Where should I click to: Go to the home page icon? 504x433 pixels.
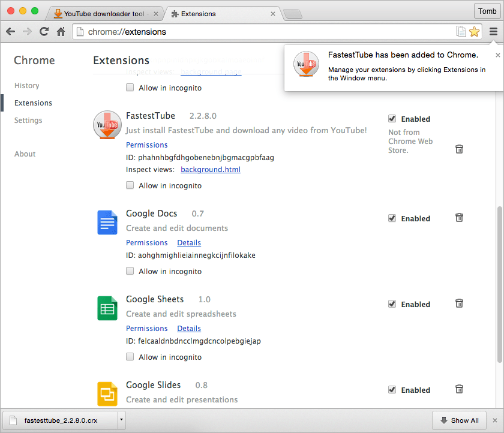[61, 31]
